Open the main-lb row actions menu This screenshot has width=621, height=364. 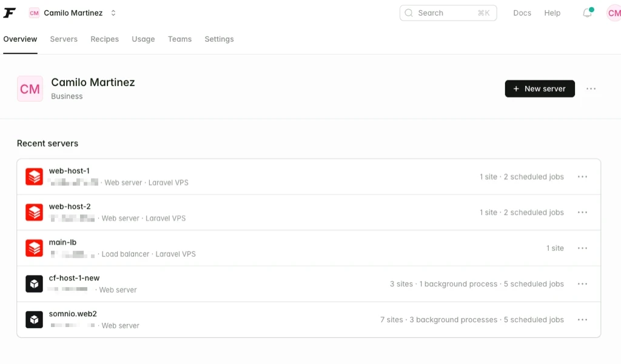pyautogui.click(x=582, y=248)
